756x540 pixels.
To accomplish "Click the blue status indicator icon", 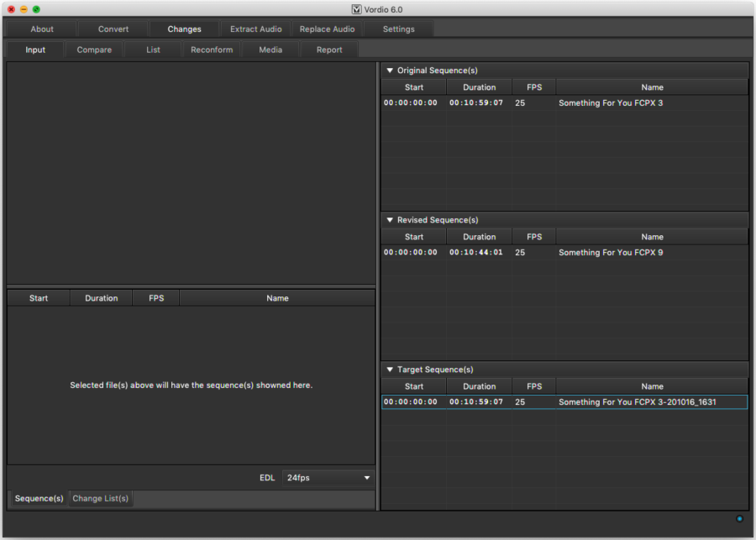I will tap(739, 519).
